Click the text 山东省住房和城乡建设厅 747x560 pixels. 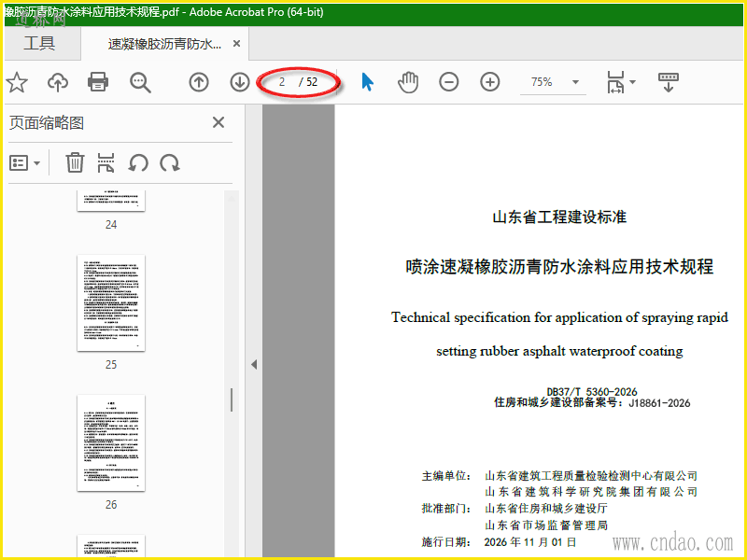click(546, 509)
